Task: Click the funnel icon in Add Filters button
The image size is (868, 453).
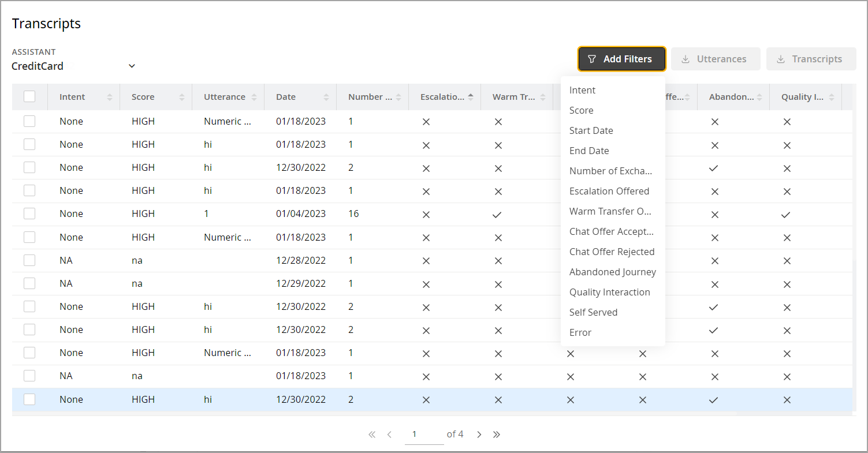Action: point(592,58)
